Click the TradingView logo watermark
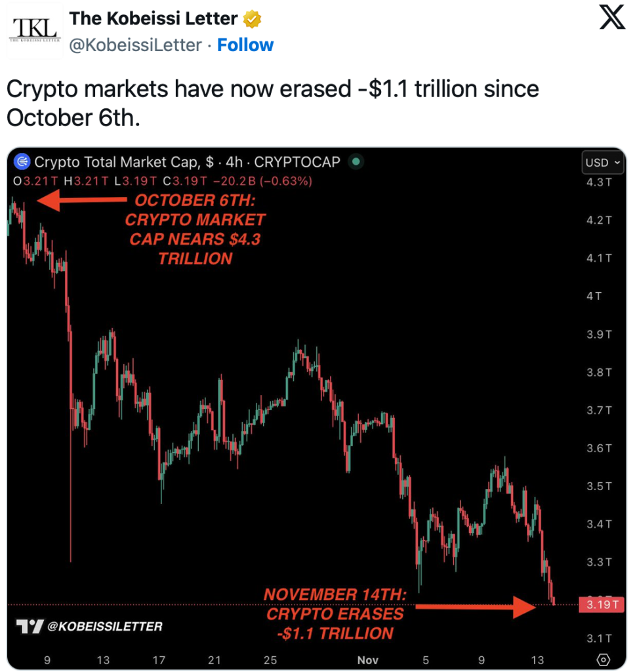637x672 pixels. (30, 626)
